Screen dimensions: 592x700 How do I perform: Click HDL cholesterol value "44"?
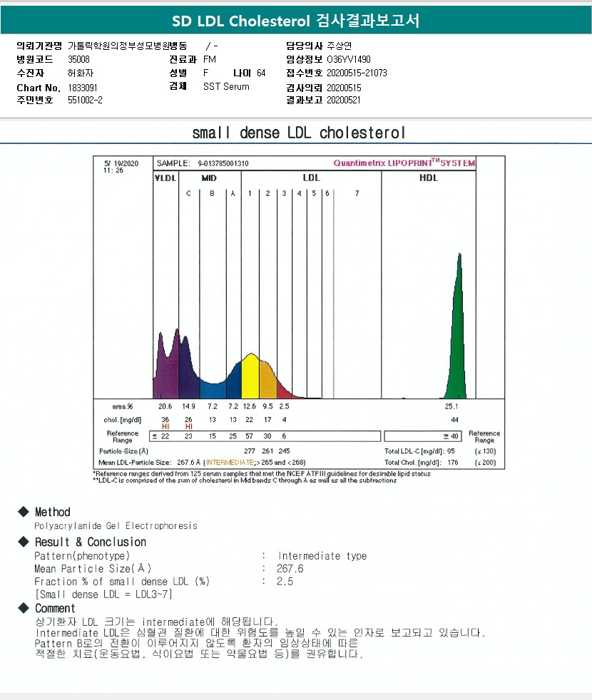[x=454, y=420]
